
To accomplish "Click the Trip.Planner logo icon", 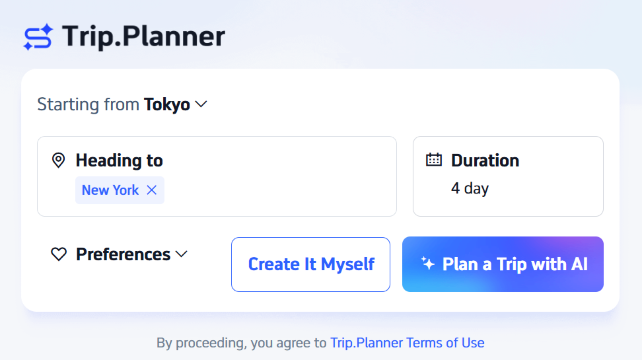I will 38,37.
